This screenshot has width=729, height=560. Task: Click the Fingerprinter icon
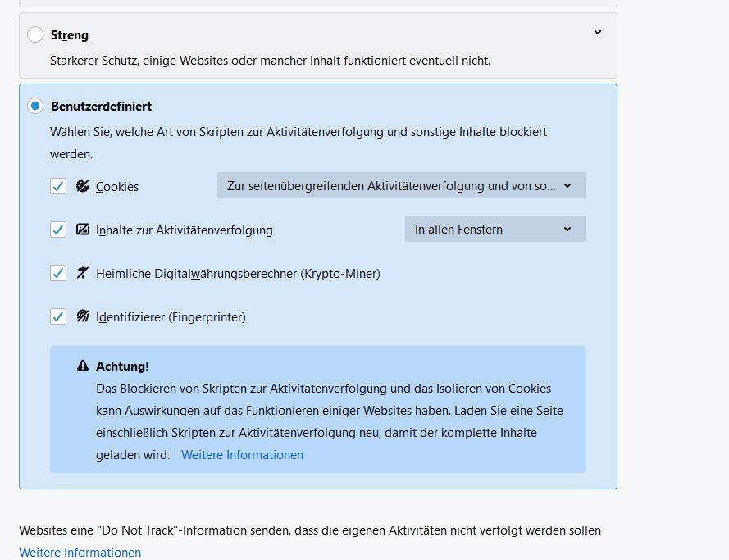83,316
